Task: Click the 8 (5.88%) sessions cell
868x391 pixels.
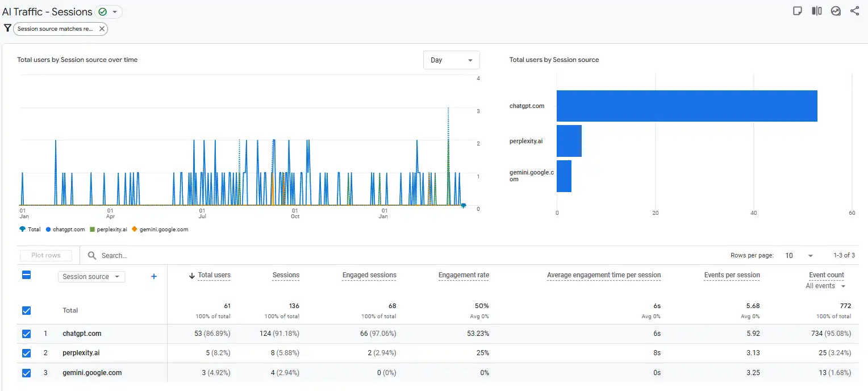Action: point(285,353)
